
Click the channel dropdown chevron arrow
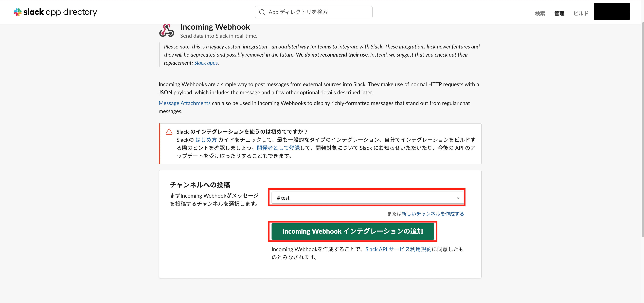tap(458, 198)
